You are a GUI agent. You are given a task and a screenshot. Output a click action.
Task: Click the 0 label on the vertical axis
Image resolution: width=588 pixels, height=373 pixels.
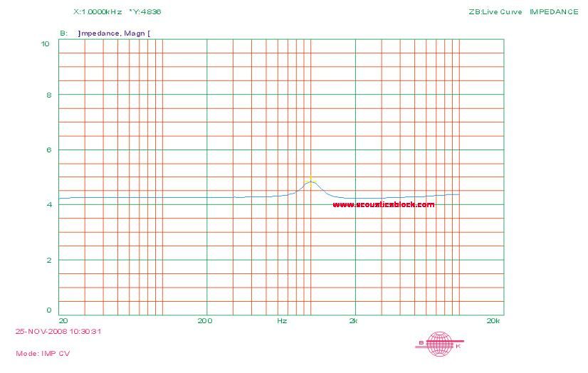(48, 310)
